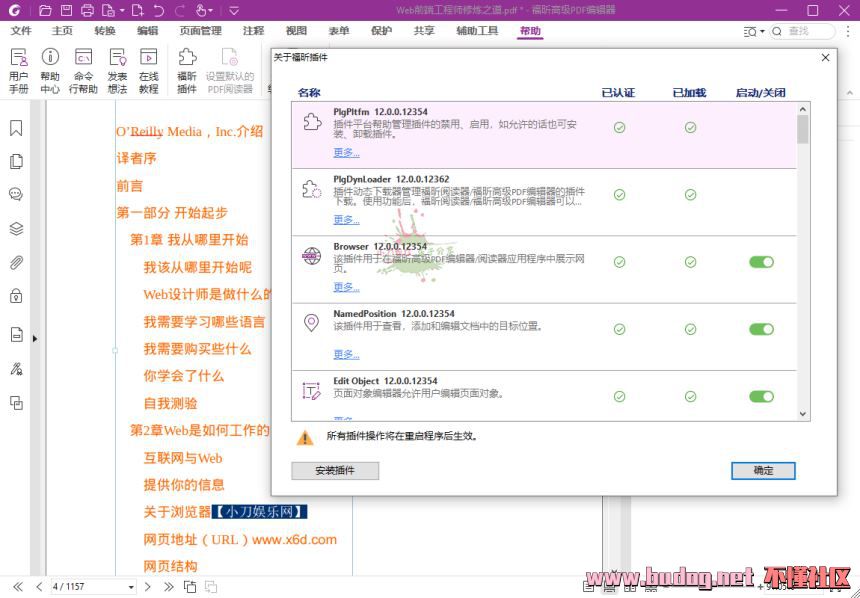Open the bookmarks panel in left sidebar
This screenshot has height=598, width=860.
(16, 128)
